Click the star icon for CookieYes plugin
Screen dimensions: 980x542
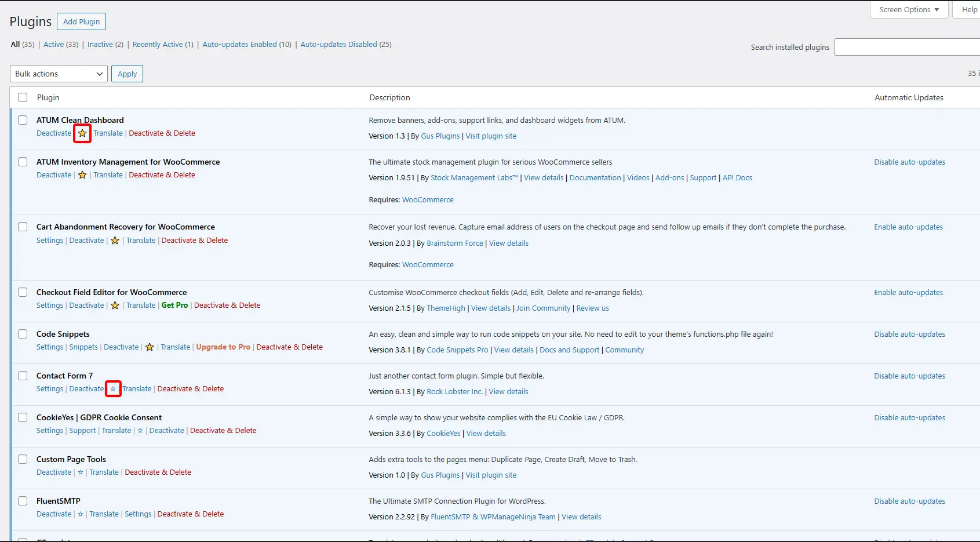coord(140,431)
